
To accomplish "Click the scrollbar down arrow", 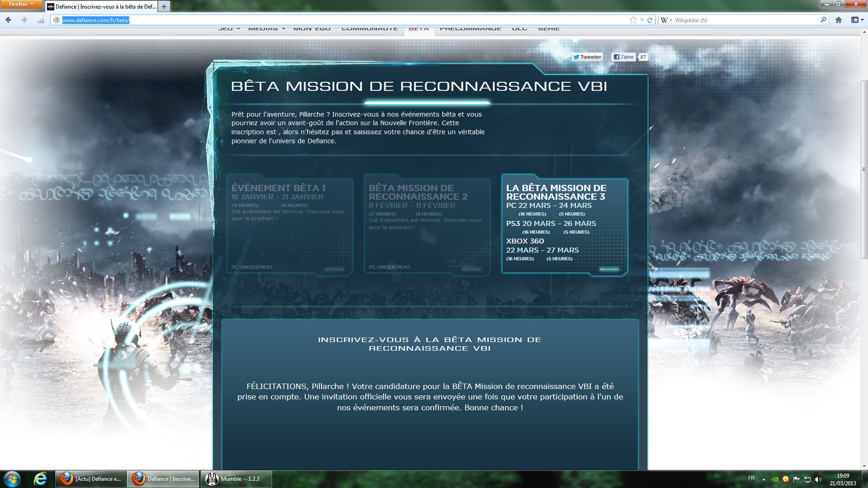I will [864, 466].
